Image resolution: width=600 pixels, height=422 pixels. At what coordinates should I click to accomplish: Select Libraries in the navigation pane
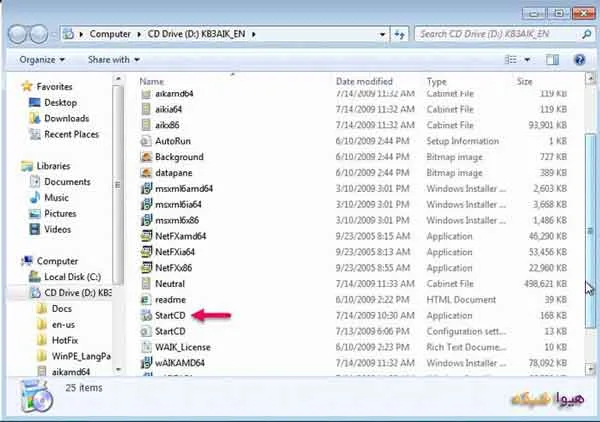[x=53, y=166]
